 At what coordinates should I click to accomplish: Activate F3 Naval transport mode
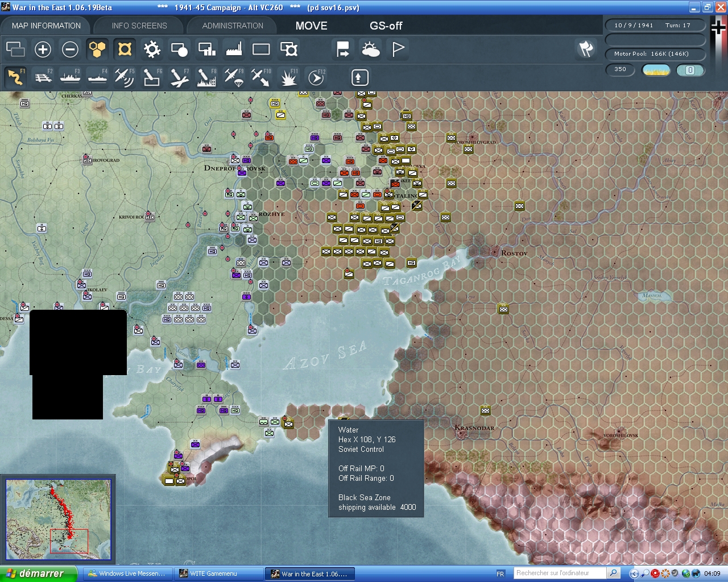coord(71,77)
